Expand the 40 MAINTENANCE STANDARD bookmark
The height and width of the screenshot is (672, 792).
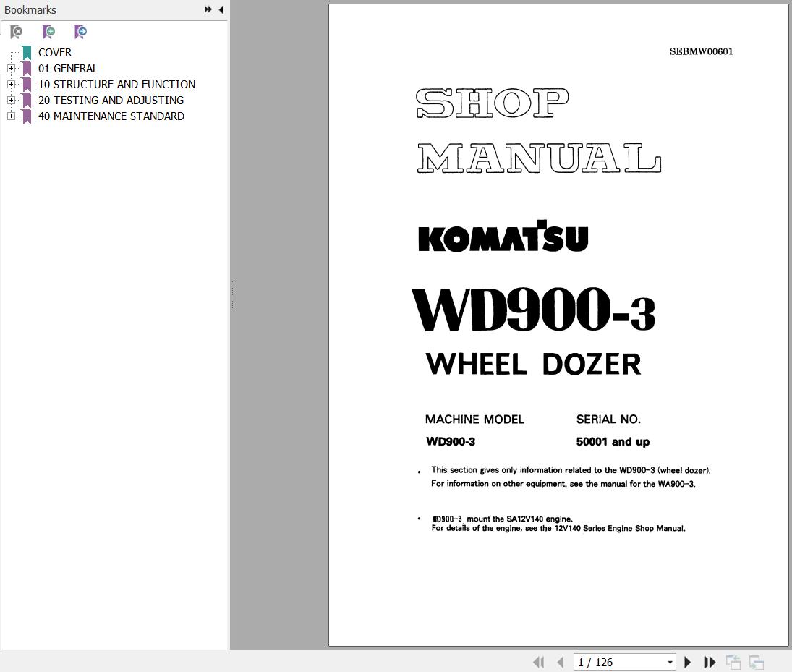pyautogui.click(x=11, y=116)
